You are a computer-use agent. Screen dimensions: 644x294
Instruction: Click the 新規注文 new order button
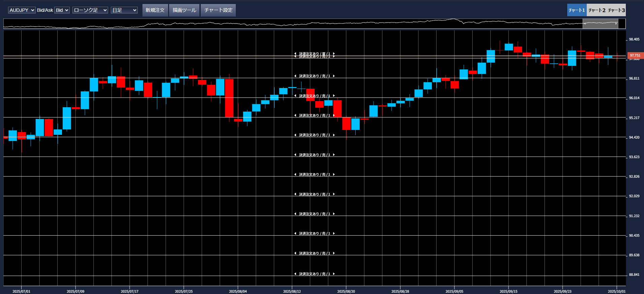155,10
